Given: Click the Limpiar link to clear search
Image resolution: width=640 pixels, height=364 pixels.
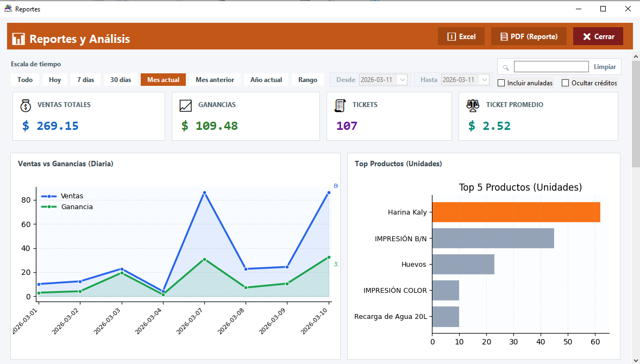Looking at the screenshot, I should click(605, 67).
